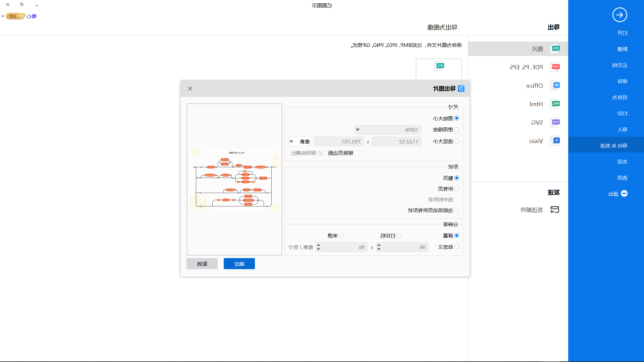Select 导出 & 发送 in the sidebar

pos(613,145)
